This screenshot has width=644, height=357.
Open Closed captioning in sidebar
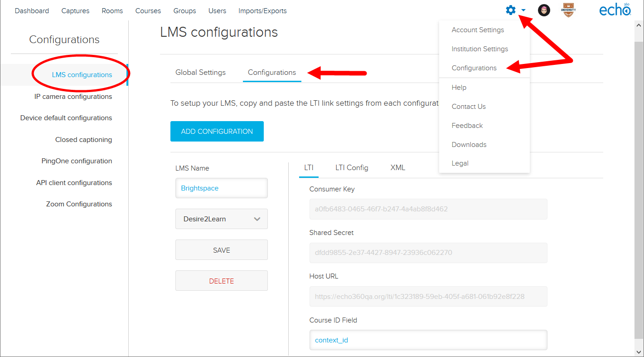coord(83,140)
